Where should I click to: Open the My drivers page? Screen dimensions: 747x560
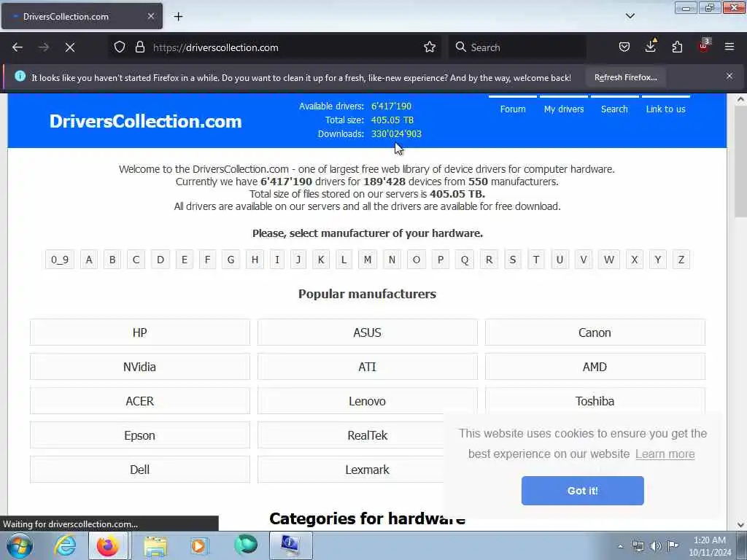[x=564, y=109]
